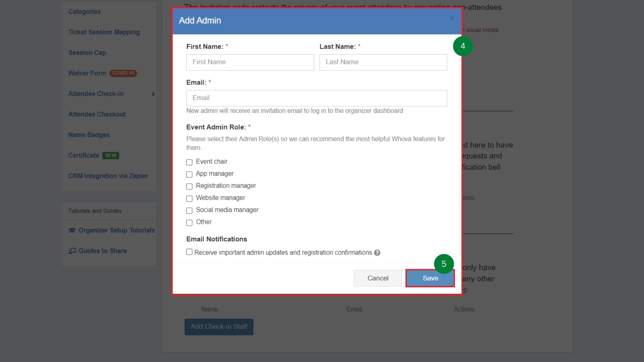Click the Email input field
Viewport: 644px width, 362px height.
(316, 98)
